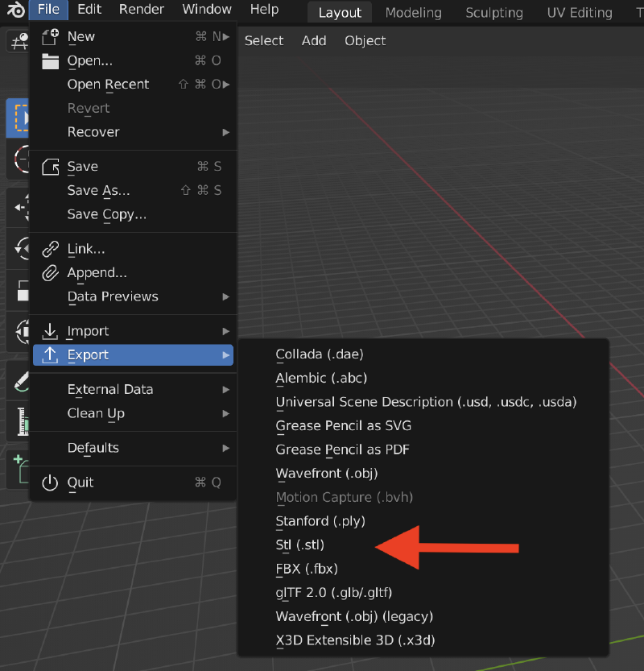The width and height of the screenshot is (644, 671).
Task: Click the Open folder icon
Action: [50, 60]
